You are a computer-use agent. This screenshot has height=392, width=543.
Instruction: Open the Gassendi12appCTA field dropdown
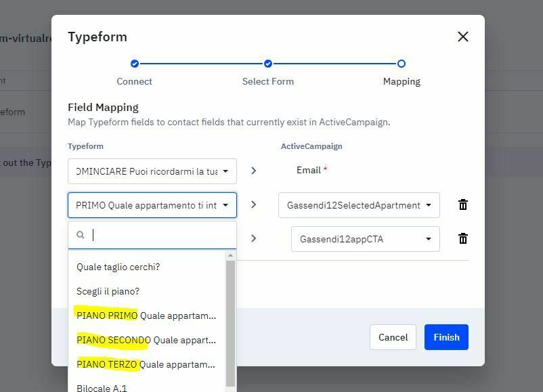point(366,239)
